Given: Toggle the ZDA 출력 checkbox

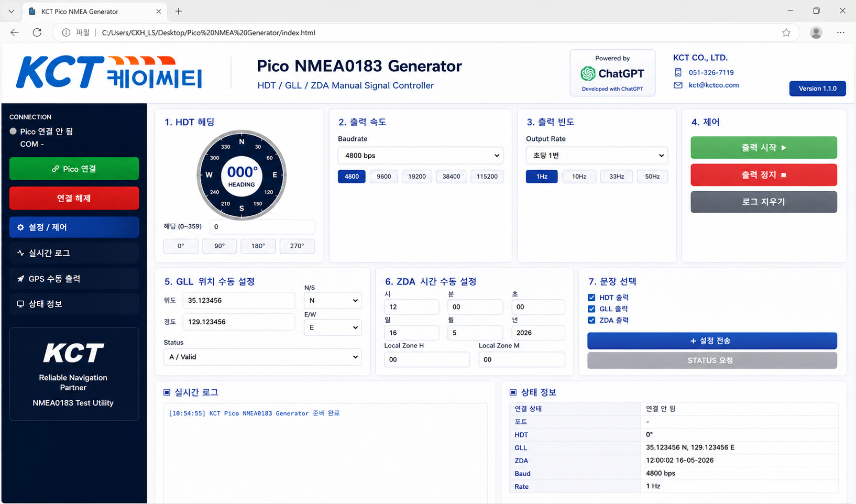Looking at the screenshot, I should pyautogui.click(x=591, y=321).
